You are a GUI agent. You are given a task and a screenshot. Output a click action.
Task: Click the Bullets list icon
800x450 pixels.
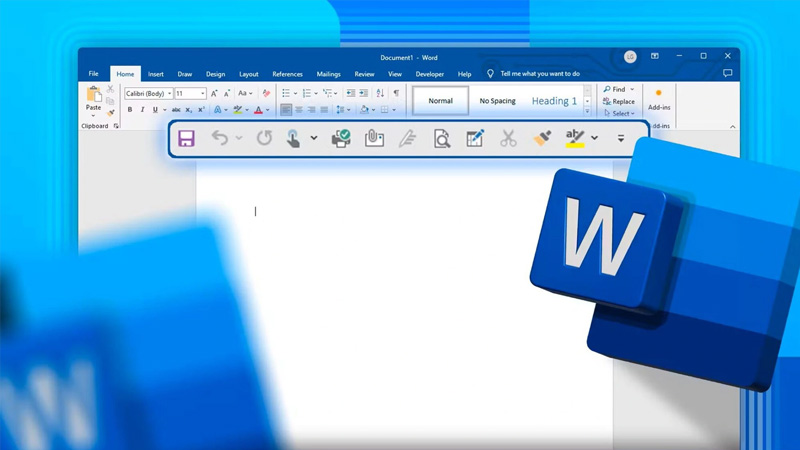tap(286, 93)
